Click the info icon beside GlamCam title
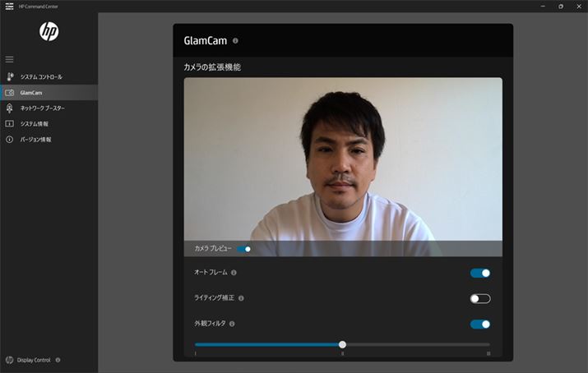This screenshot has width=588, height=373. point(236,40)
